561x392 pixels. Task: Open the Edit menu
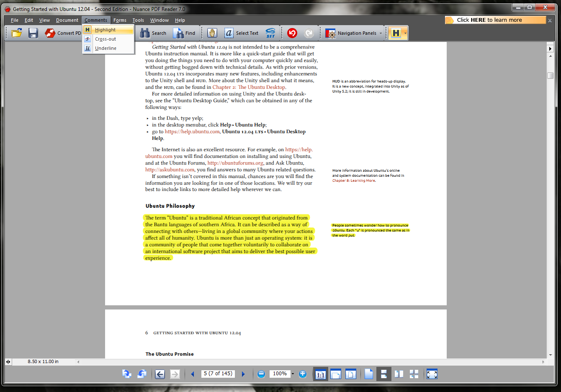29,20
